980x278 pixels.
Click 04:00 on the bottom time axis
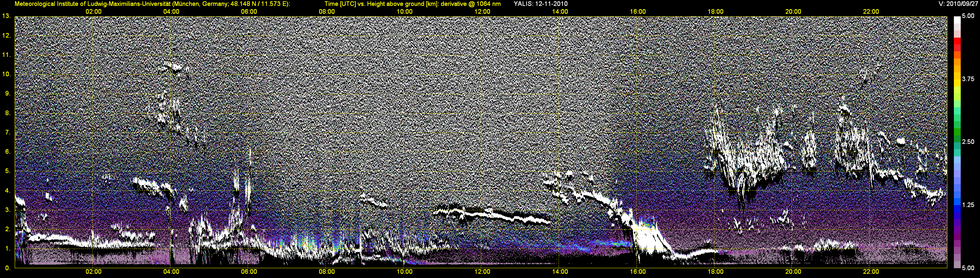pos(171,271)
